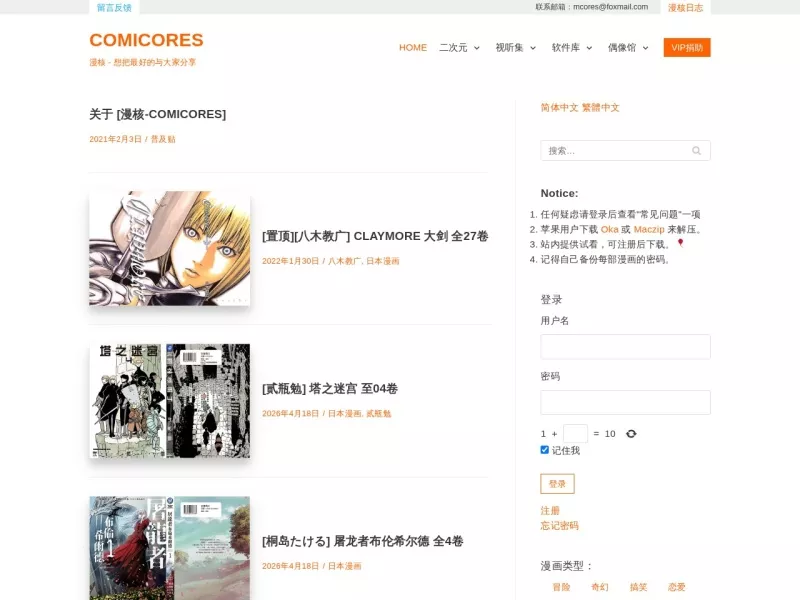Click the COMICORES site logo
This screenshot has width=800, height=600.
pyautogui.click(x=146, y=40)
